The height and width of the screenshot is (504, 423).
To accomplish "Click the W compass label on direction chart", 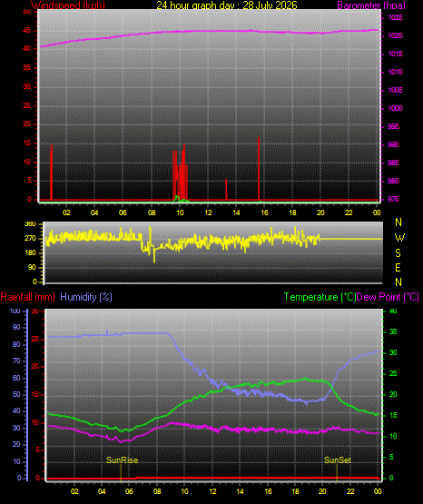I will click(399, 238).
